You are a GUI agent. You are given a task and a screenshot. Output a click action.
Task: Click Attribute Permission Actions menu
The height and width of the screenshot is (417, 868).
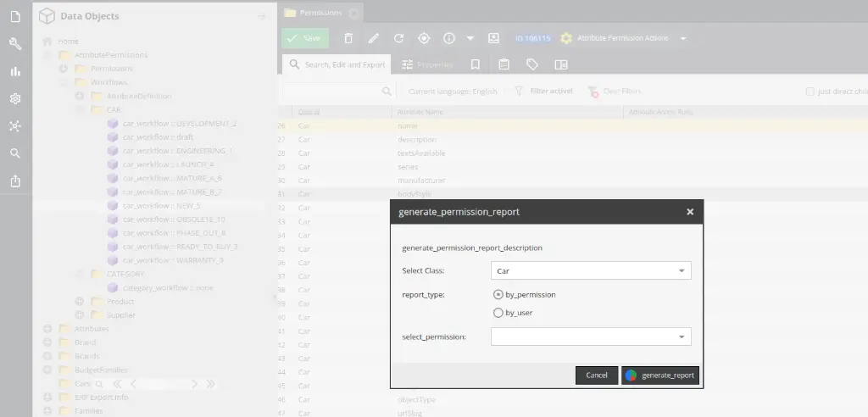623,38
